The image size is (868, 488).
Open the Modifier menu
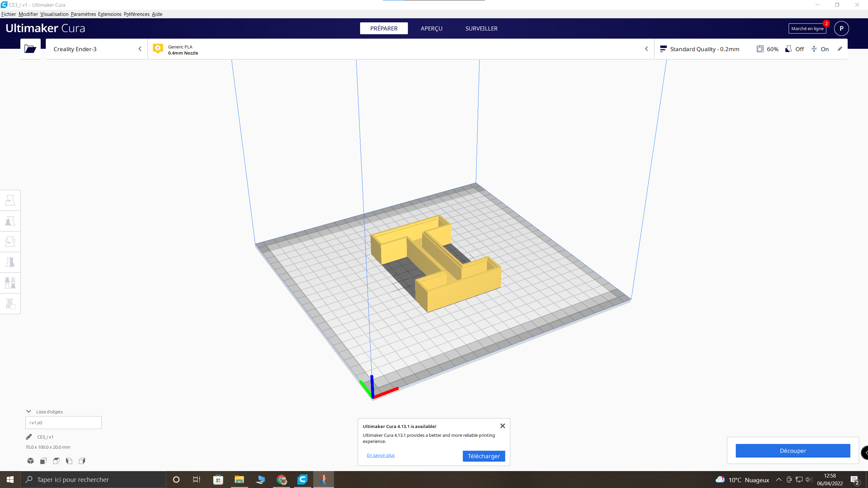(28, 14)
